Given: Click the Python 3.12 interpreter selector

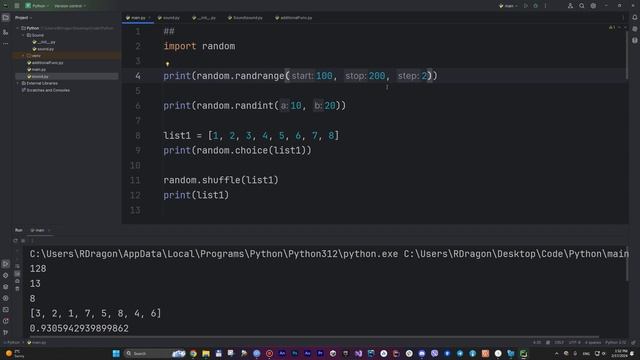Looking at the screenshot, I should [x=616, y=342].
